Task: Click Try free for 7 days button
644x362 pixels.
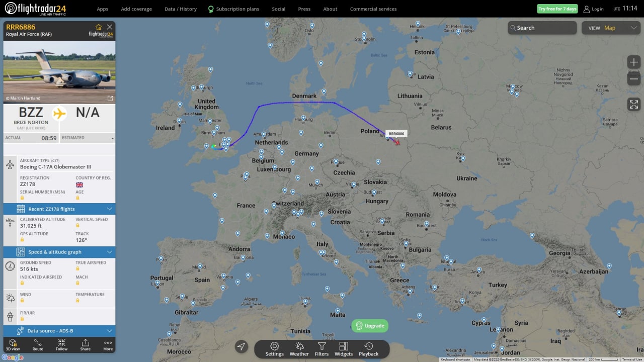Action: click(x=557, y=9)
